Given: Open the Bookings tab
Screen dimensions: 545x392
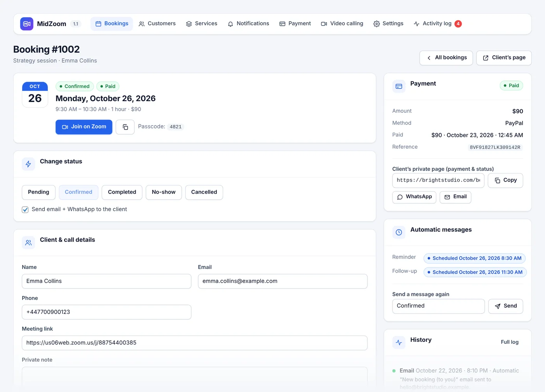Looking at the screenshot, I should tap(112, 24).
